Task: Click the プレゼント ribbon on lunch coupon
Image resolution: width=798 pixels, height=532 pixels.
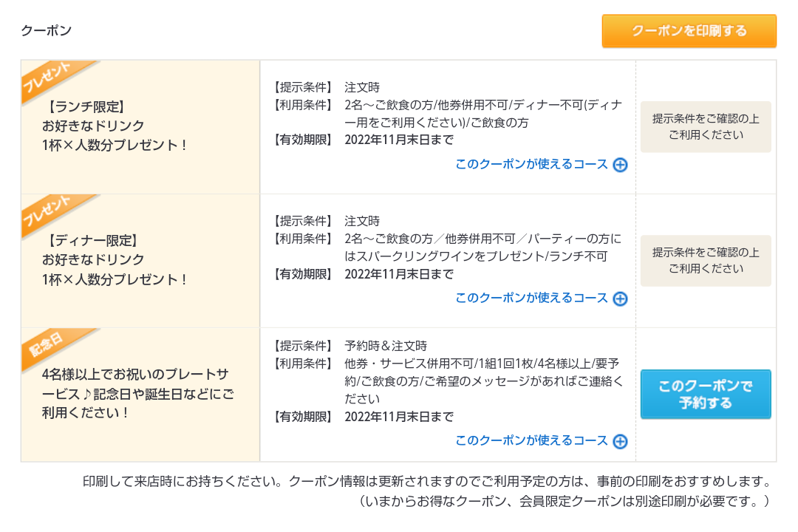Action: [x=49, y=78]
